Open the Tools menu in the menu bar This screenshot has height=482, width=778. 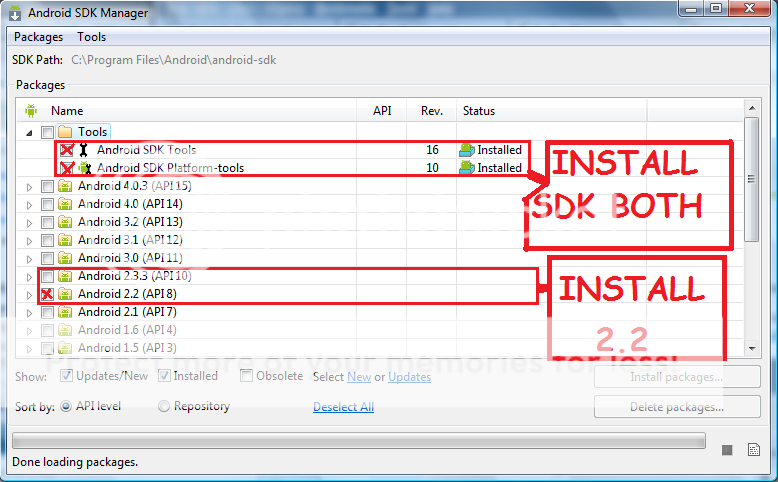coord(91,37)
